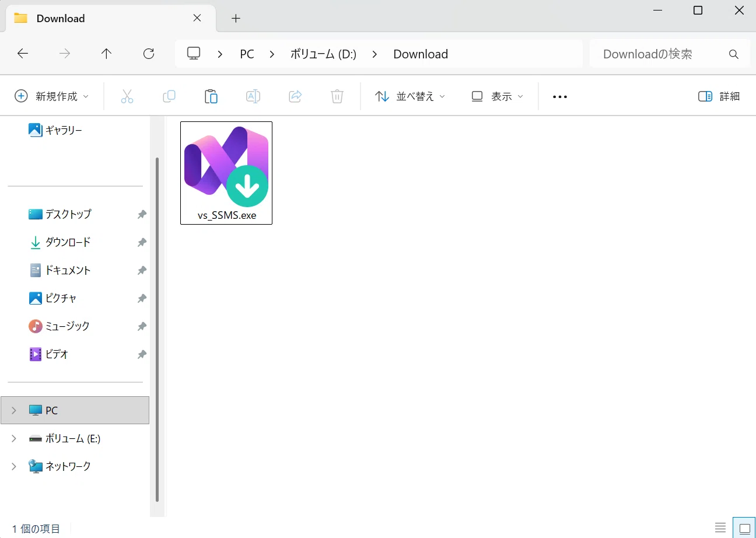Open a new tab with plus button
756x538 pixels.
click(x=236, y=18)
